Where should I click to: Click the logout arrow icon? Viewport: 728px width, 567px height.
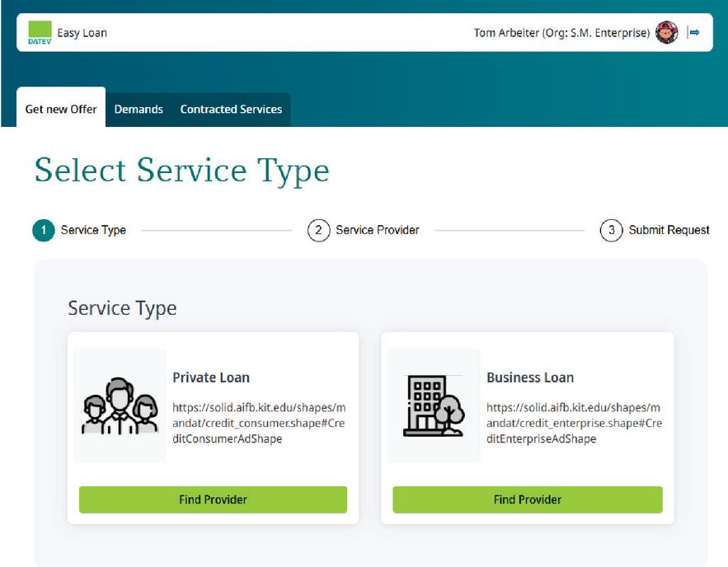tap(694, 33)
